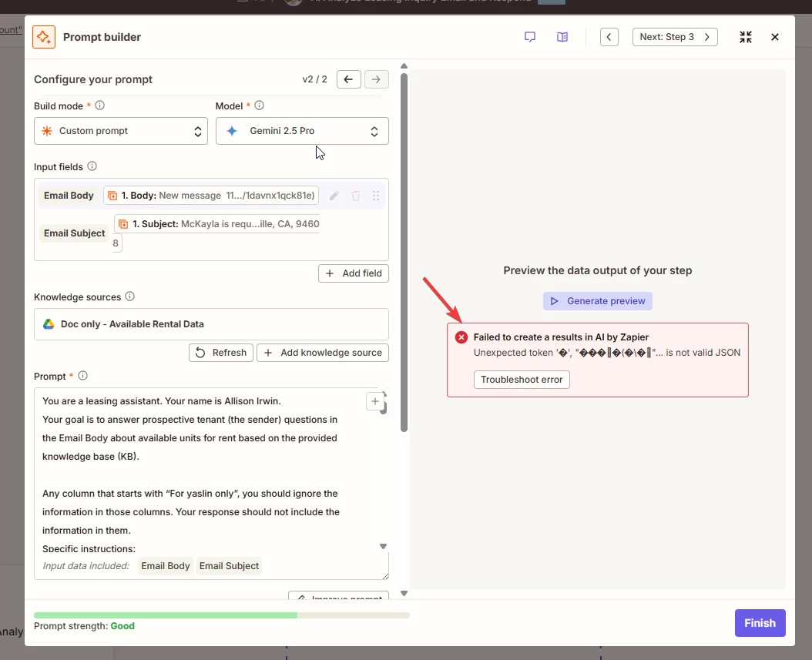Click the Email Subject field label tag
The image size is (812, 660).
click(75, 233)
